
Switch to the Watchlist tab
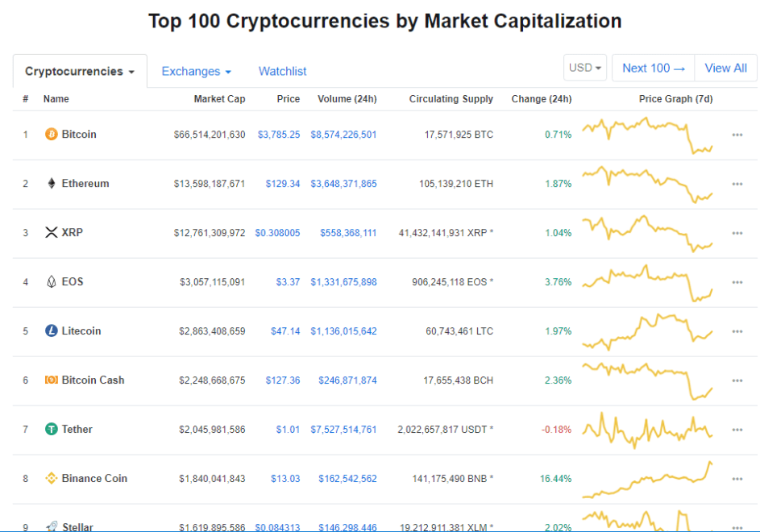282,72
